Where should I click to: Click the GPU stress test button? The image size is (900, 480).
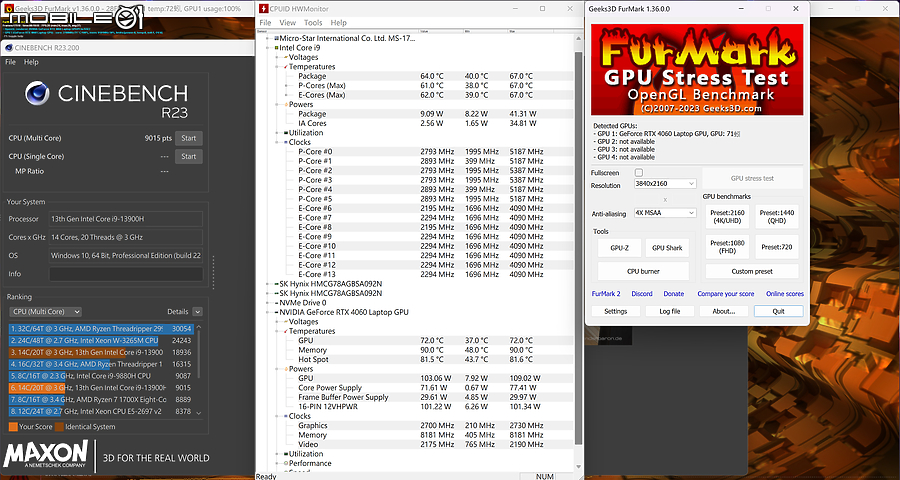click(752, 179)
